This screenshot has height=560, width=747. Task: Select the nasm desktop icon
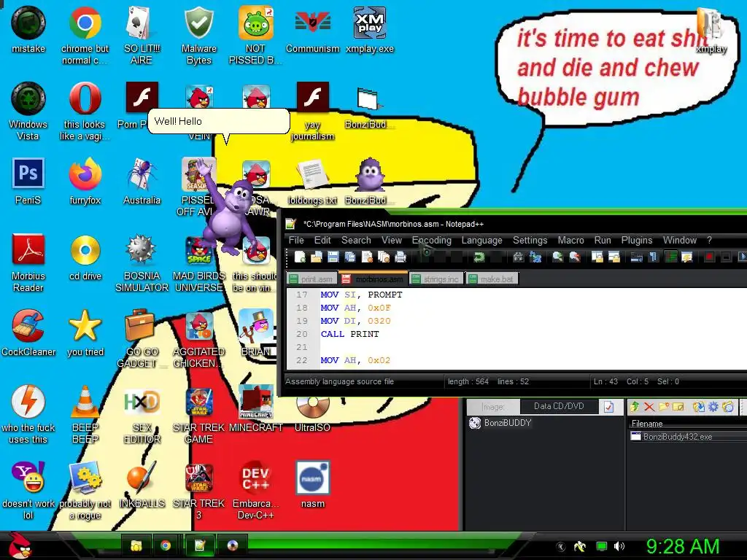312,484
